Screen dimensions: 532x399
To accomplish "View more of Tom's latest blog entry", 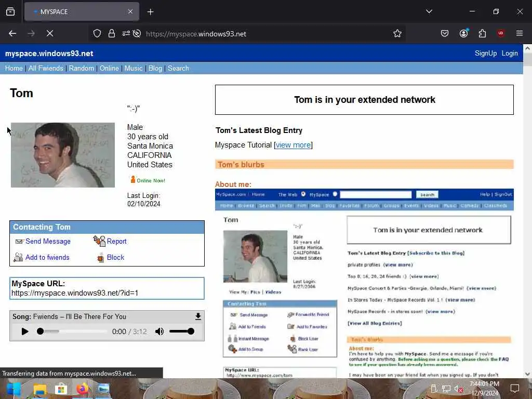I will click(293, 145).
